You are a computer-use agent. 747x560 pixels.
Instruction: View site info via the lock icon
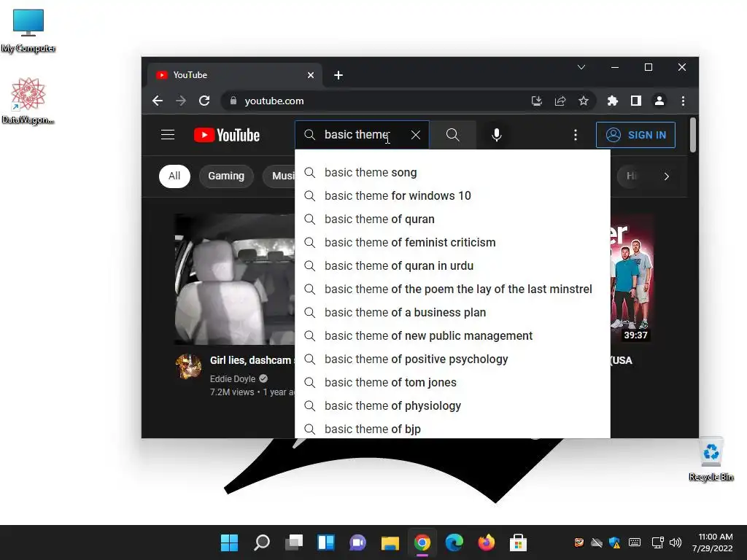[x=233, y=101]
